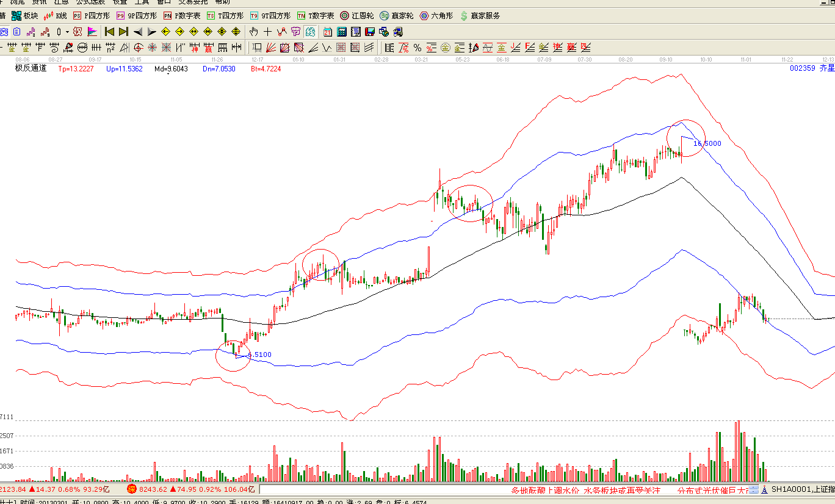Expand the candlestick type dropdown arrow
Viewport: 835px width, 504px height.
[67, 32]
